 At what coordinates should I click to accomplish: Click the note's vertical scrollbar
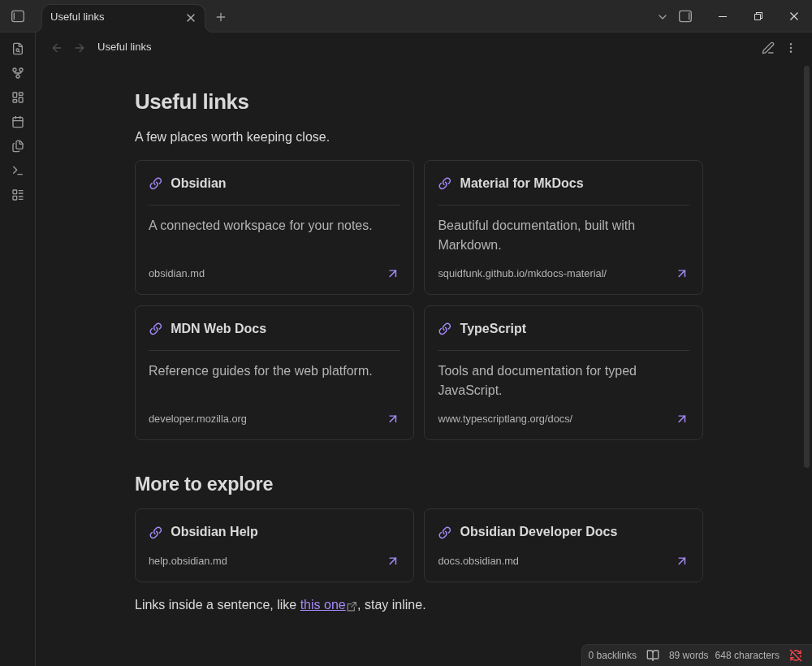pos(806,266)
